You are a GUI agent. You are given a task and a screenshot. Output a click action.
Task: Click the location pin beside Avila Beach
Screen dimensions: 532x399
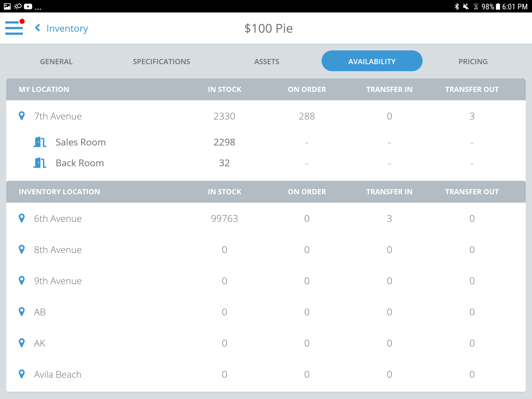coord(22,374)
